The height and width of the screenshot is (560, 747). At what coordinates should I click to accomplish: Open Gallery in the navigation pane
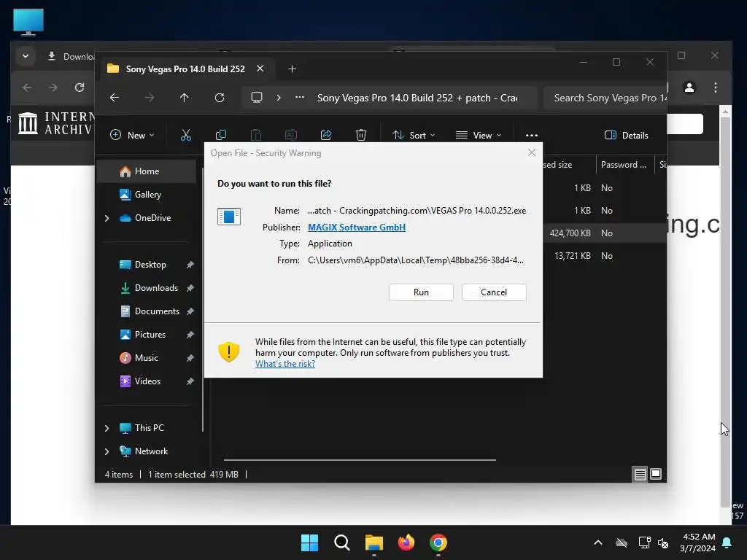(x=147, y=194)
